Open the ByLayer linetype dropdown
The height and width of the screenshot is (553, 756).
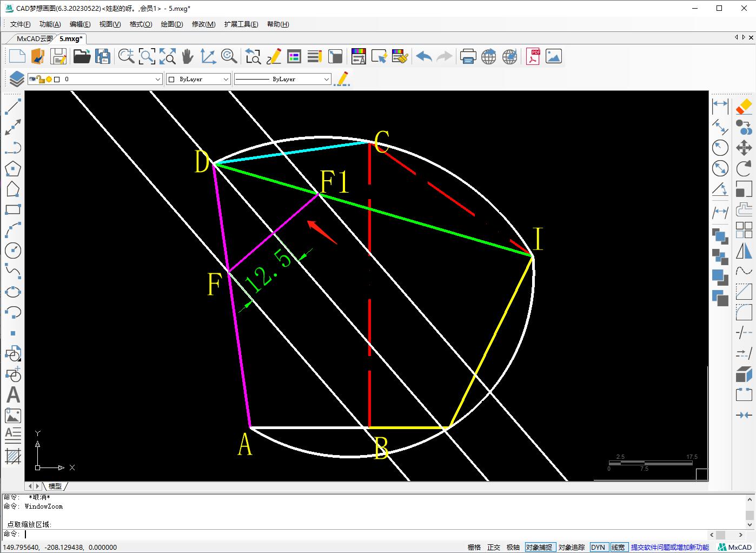pos(326,80)
